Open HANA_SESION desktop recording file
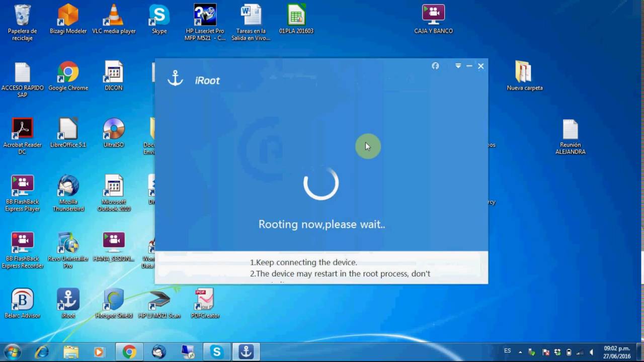644x362 pixels. pyautogui.click(x=114, y=247)
